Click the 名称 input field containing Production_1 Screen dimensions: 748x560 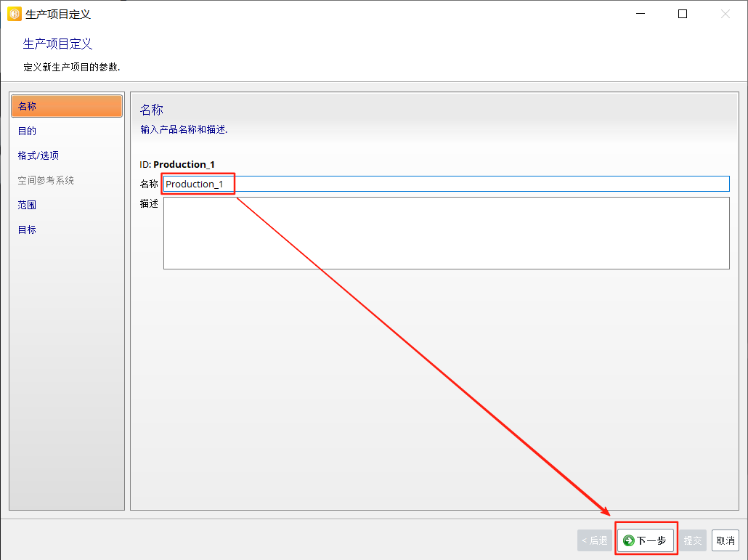pos(446,184)
